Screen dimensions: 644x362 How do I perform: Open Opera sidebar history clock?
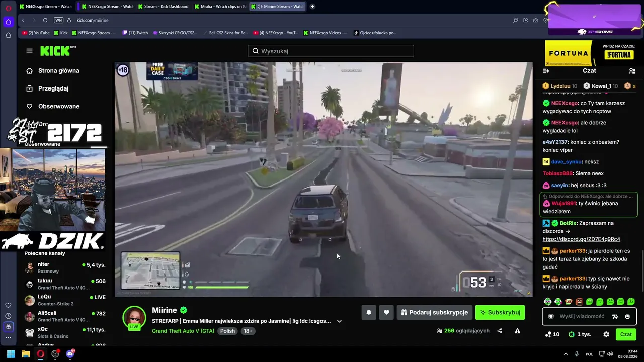tap(8, 316)
